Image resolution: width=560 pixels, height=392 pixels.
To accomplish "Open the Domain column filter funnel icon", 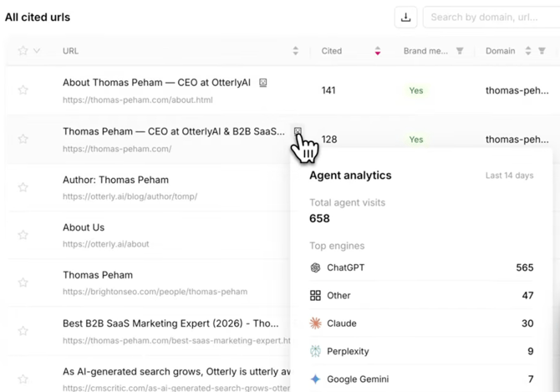I will tap(542, 51).
